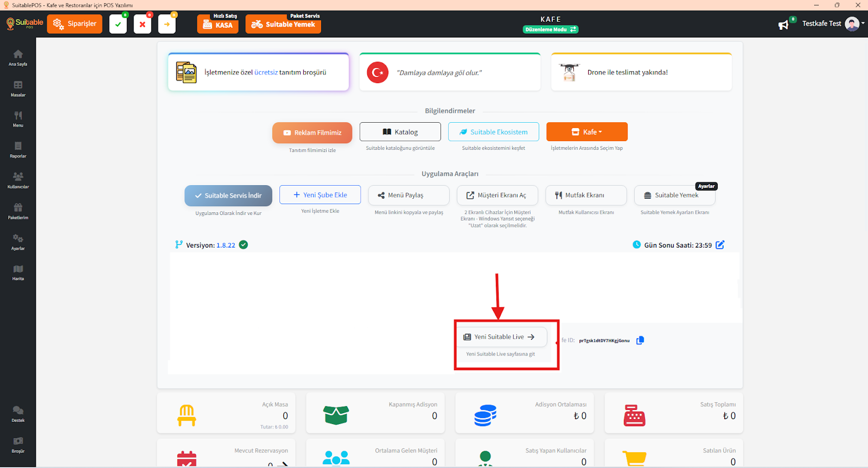This screenshot has width=868, height=468.
Task: Click the Satılan Ürün cart icon
Action: (634, 459)
